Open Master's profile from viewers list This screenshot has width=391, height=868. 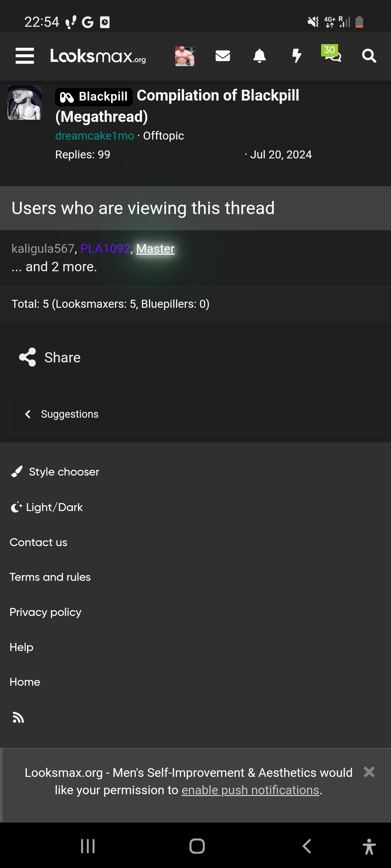click(155, 249)
